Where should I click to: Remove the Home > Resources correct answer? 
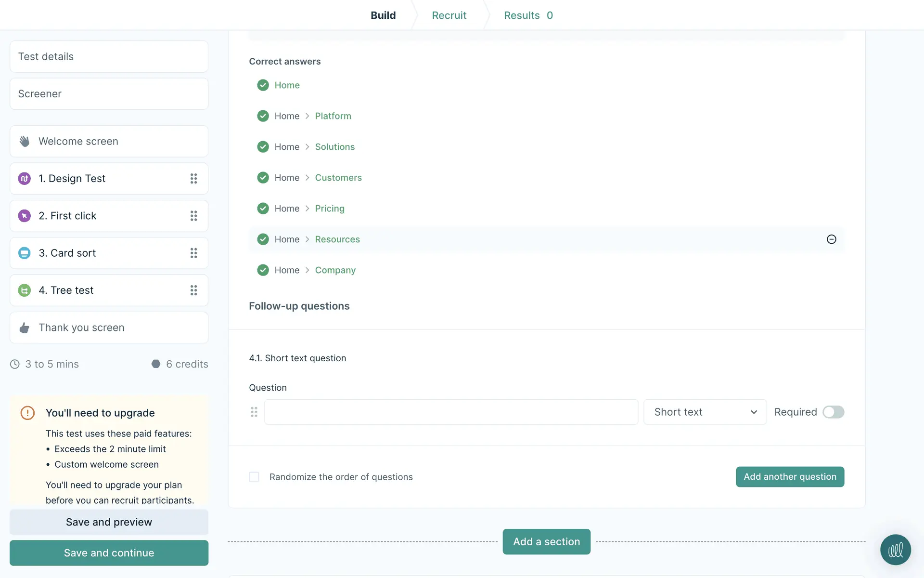[831, 239]
